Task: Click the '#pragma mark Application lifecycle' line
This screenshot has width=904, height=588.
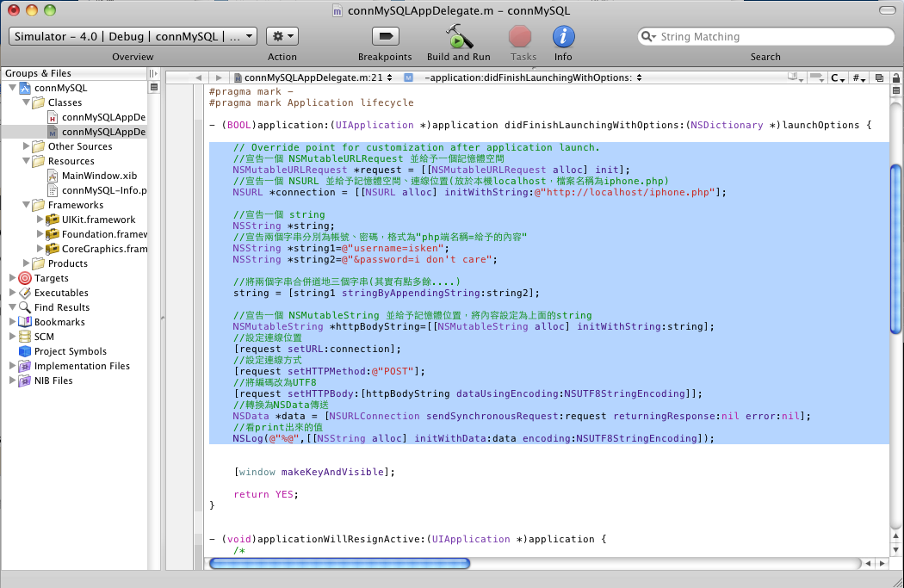Action: pyautogui.click(x=312, y=102)
